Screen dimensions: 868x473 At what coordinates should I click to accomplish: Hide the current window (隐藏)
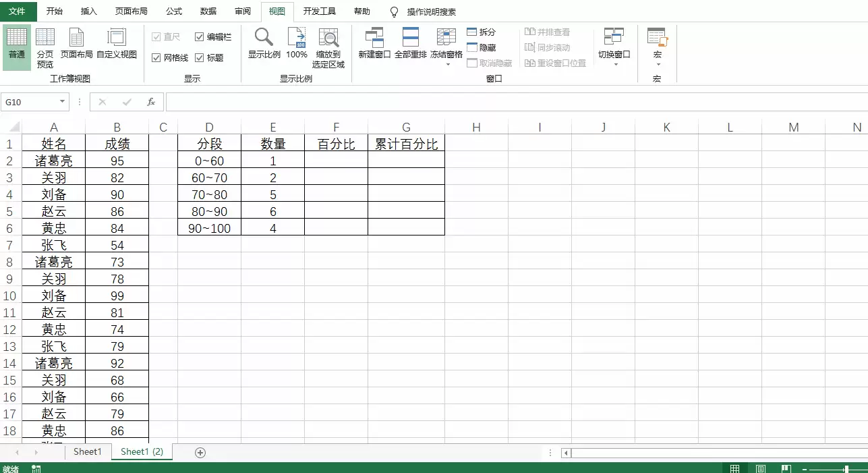coord(482,48)
